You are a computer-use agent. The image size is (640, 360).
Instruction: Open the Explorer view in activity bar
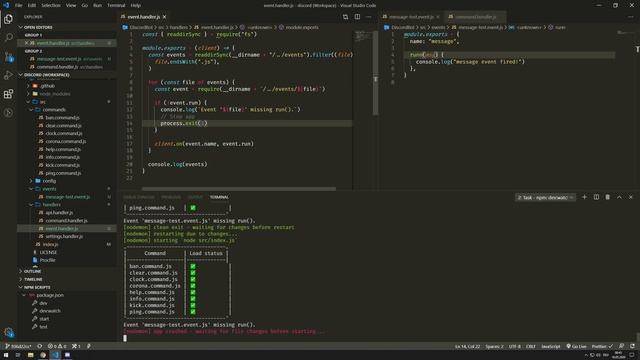[x=8, y=19]
